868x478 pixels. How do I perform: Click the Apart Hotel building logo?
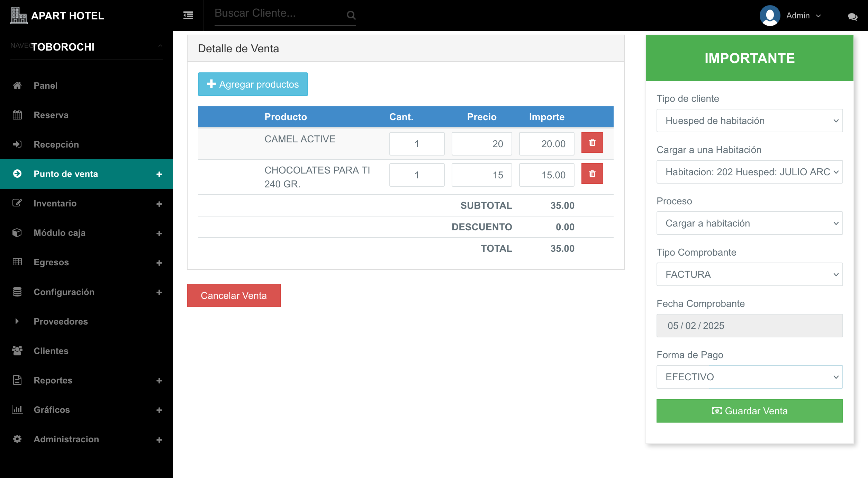(18, 16)
